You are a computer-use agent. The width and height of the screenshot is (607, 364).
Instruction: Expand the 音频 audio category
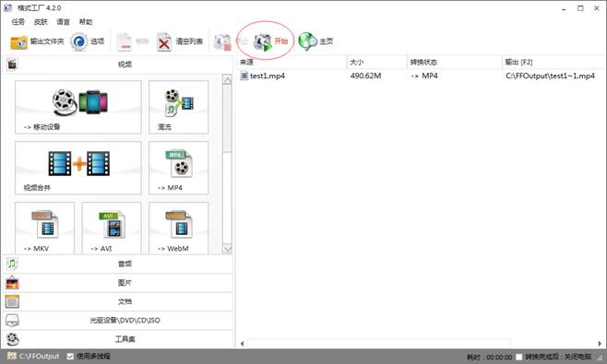pos(118,264)
